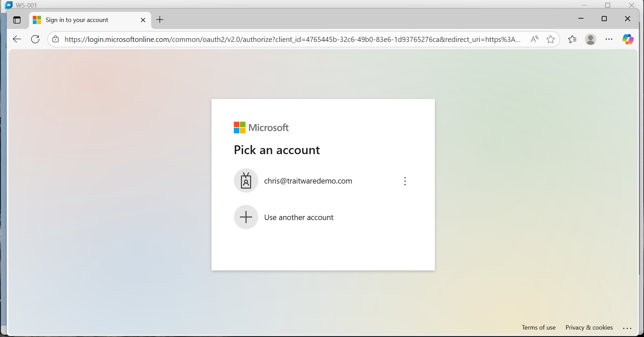Click the plus icon for another account
Screen dimensions: 644x337
246,217
